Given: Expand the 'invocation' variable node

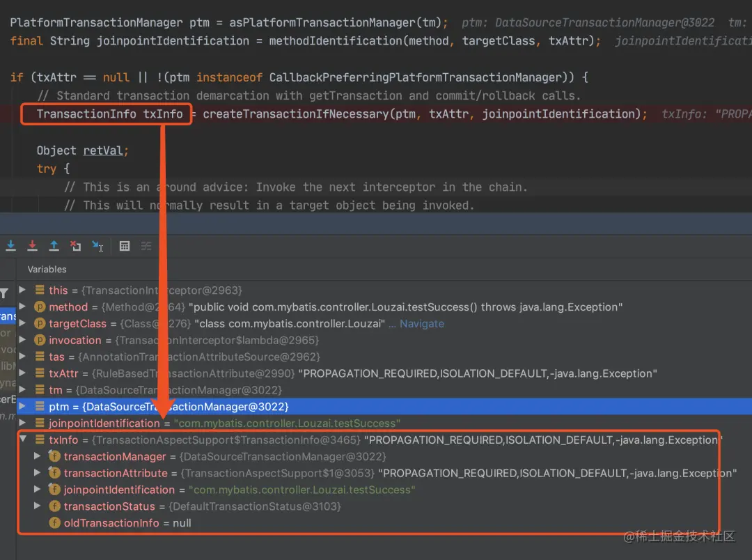Looking at the screenshot, I should click(22, 340).
